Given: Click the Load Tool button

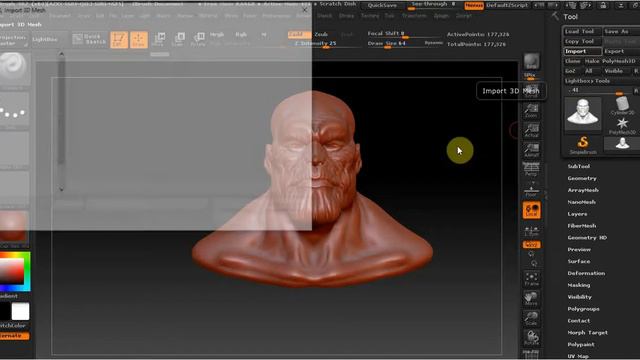Looking at the screenshot, I should pos(582,31).
